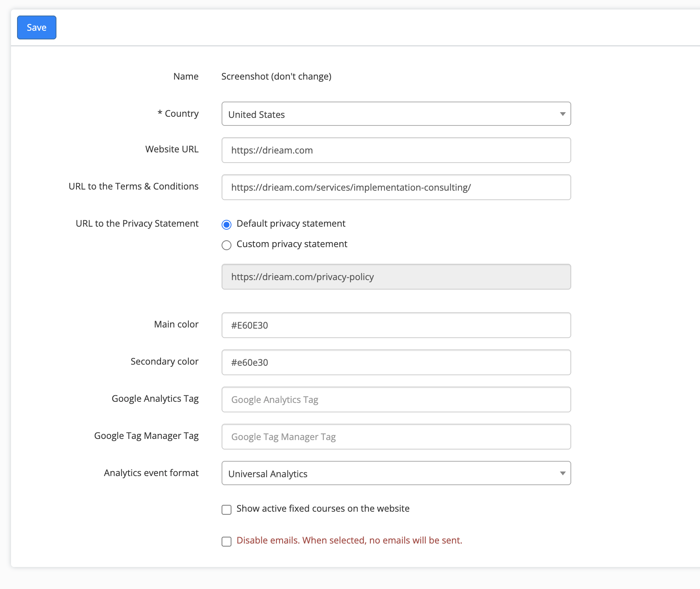Focus the Google Tag Manager Tag input
The height and width of the screenshot is (589, 700).
[x=396, y=437]
